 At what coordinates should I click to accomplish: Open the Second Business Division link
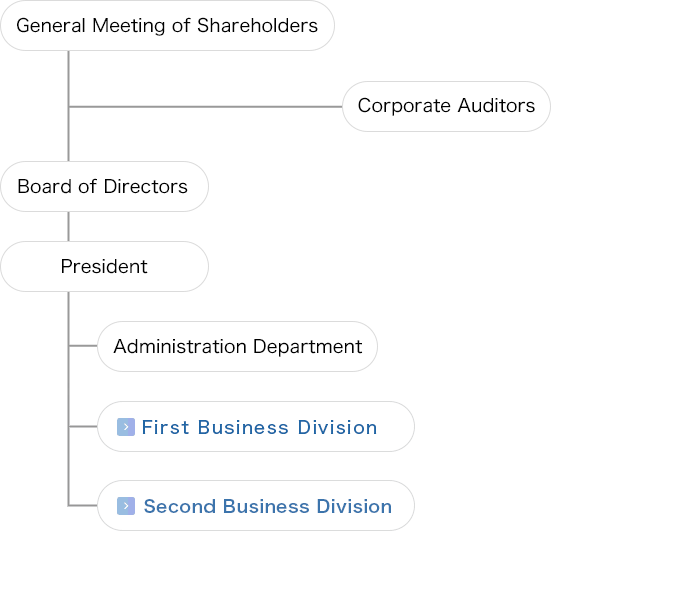pyautogui.click(x=268, y=507)
